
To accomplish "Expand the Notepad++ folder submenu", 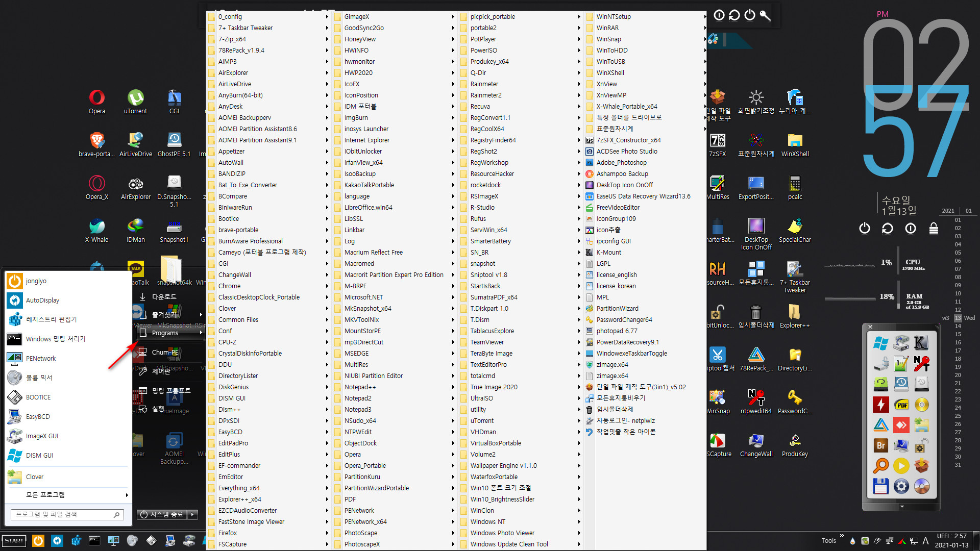I will [394, 387].
